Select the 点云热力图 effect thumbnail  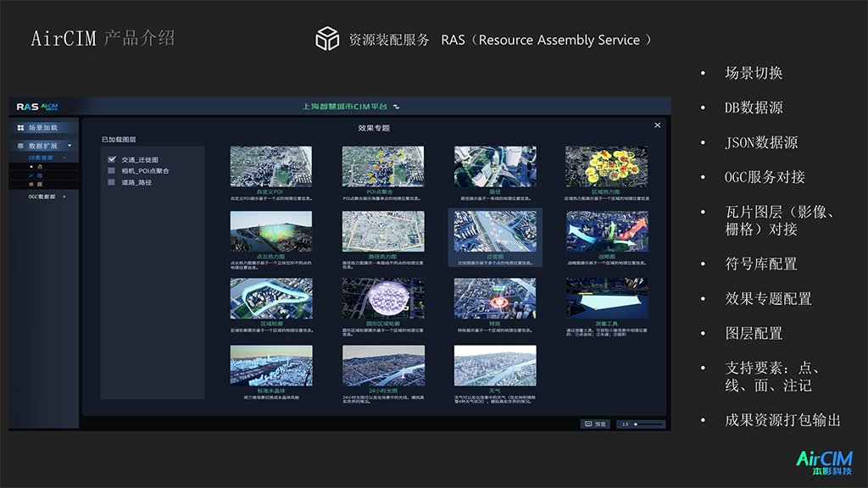(270, 231)
